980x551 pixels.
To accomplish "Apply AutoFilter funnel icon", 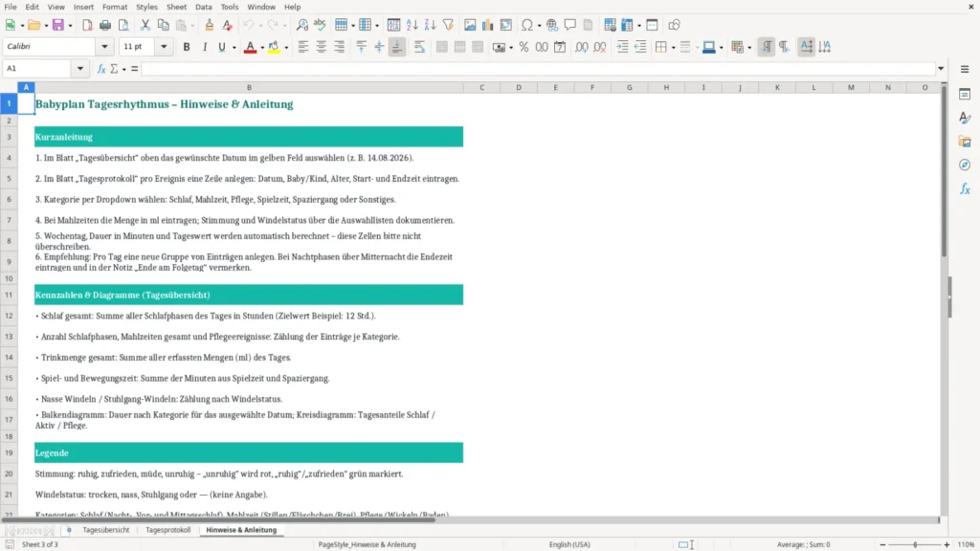I will pos(448,25).
